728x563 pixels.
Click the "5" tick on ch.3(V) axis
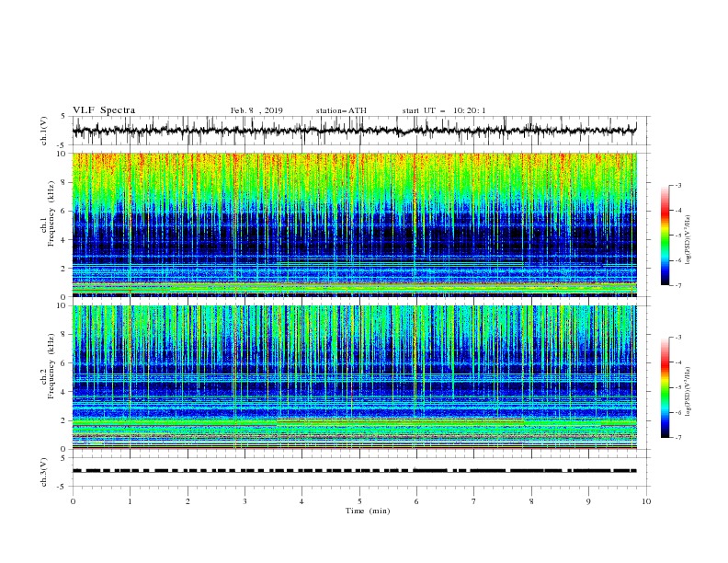point(64,458)
